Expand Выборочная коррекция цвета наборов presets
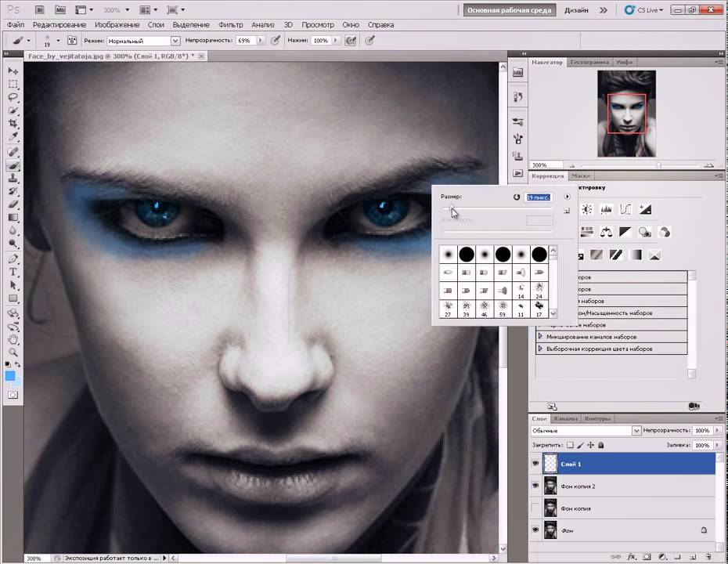The height and width of the screenshot is (564, 728). pos(540,349)
